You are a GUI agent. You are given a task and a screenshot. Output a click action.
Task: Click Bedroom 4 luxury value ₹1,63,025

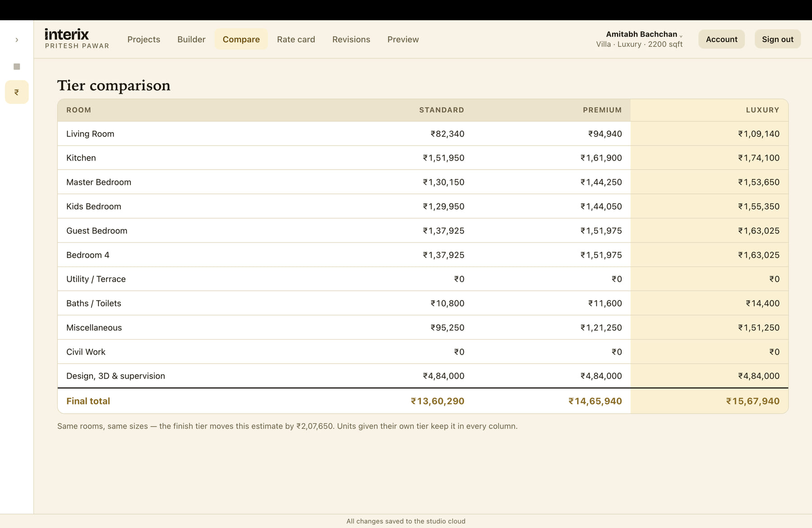click(x=759, y=255)
